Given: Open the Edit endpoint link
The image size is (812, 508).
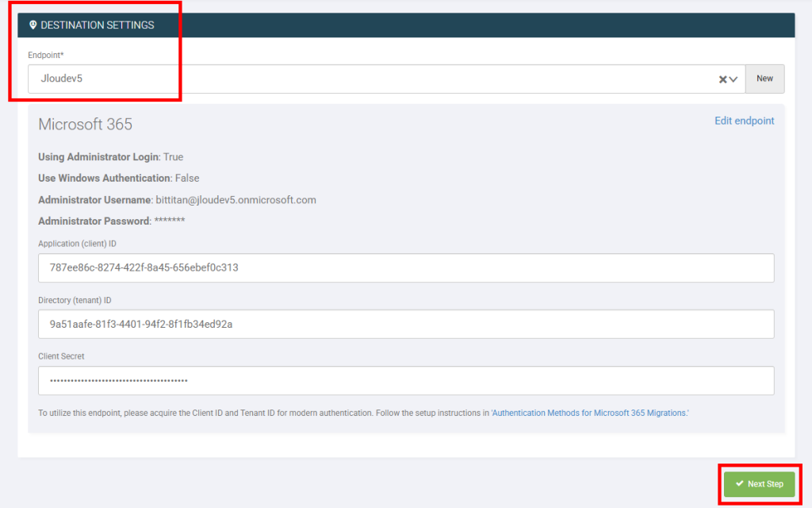Looking at the screenshot, I should (x=744, y=121).
